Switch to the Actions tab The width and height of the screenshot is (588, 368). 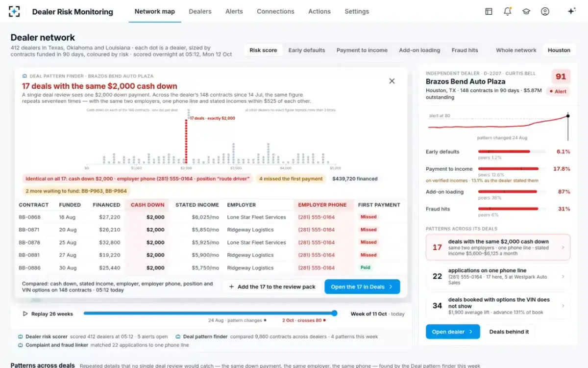coord(319,11)
